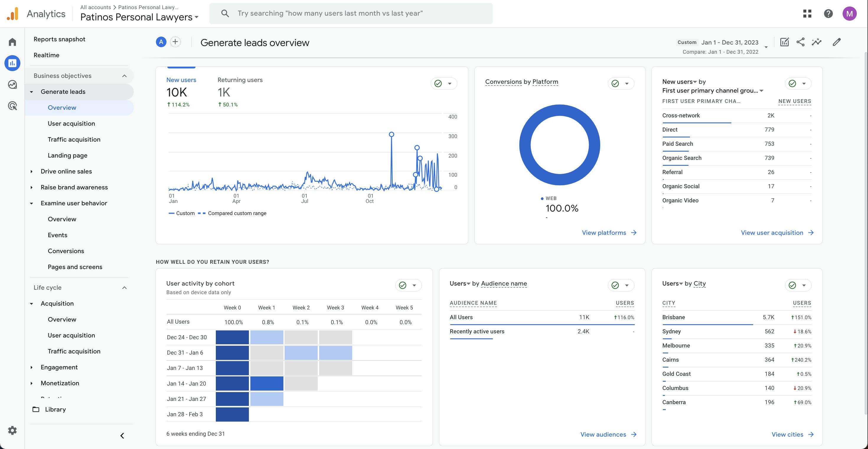Open the date range picker dropdown arrow
Image resolution: width=868 pixels, height=449 pixels.
766,47
